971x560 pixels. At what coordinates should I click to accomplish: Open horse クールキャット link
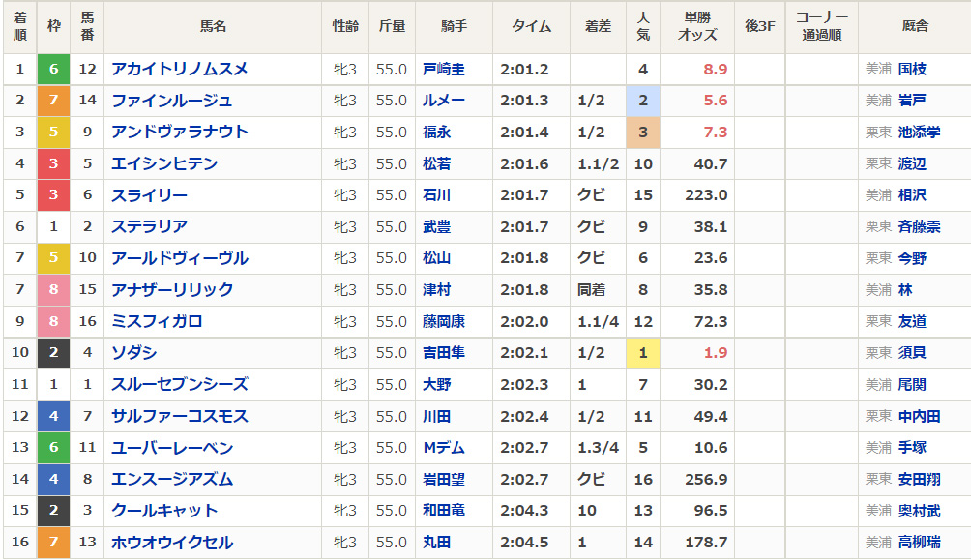coord(164,511)
